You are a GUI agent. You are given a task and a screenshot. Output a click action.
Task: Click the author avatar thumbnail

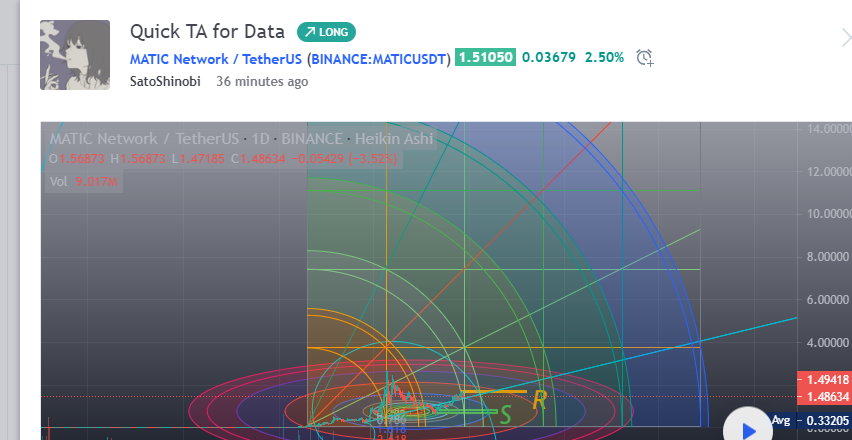point(75,54)
